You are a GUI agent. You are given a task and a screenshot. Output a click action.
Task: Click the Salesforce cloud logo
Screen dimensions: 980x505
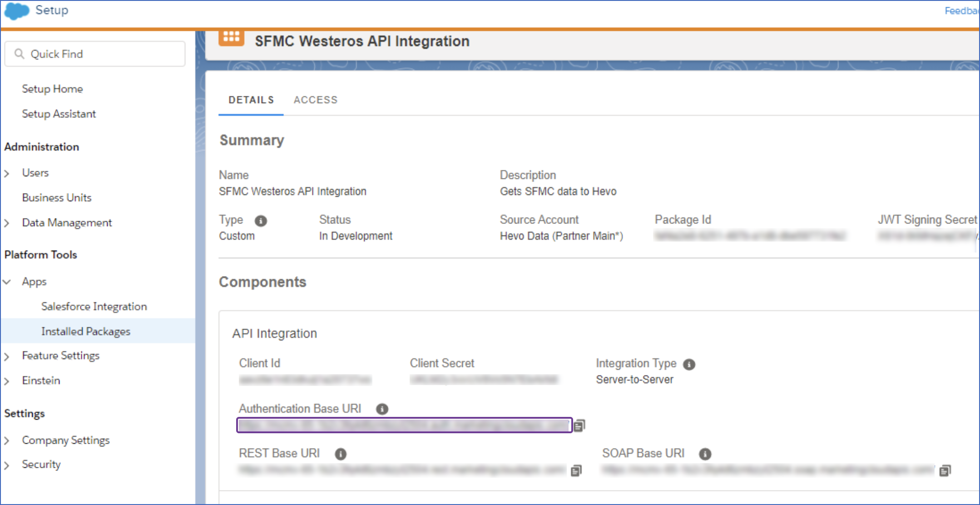17,10
